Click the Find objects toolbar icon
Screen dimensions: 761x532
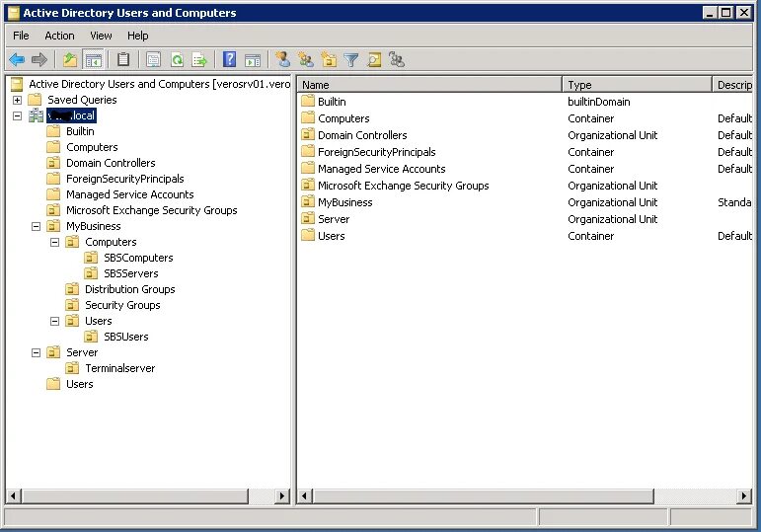coord(374,60)
